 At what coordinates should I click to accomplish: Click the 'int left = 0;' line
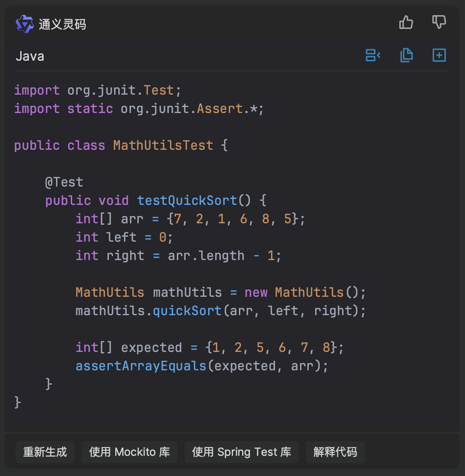pyautogui.click(x=124, y=238)
